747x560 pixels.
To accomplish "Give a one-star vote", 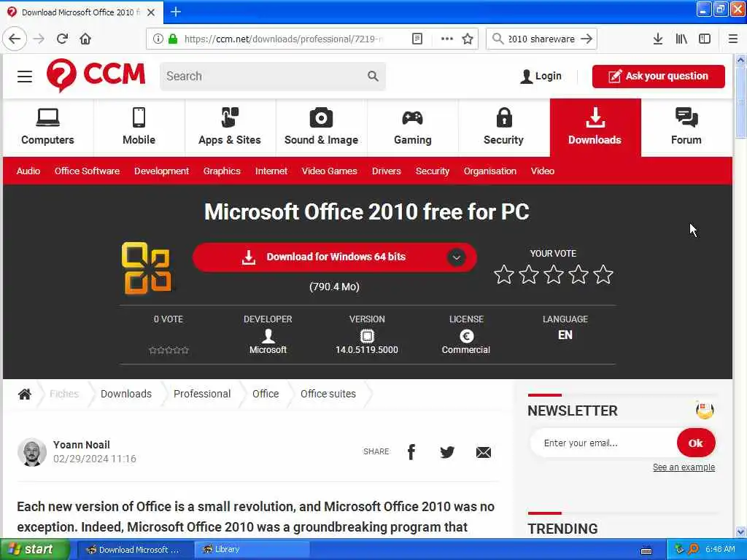I will (503, 275).
